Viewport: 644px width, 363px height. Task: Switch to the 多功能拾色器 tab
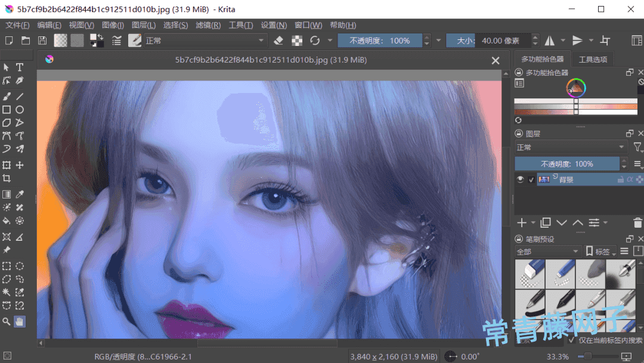(543, 59)
